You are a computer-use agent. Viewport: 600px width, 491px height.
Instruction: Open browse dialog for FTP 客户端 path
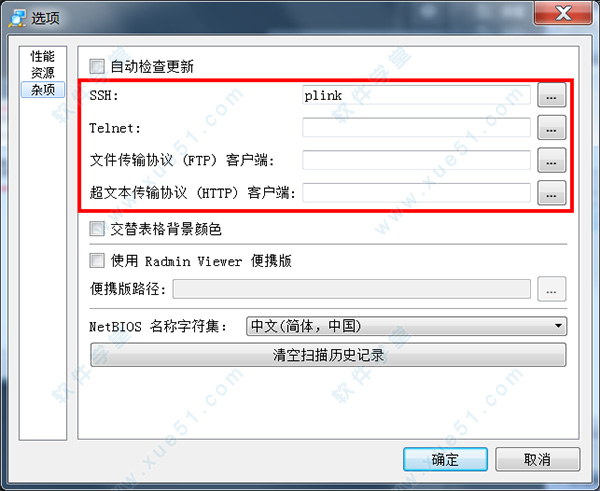[x=551, y=160]
